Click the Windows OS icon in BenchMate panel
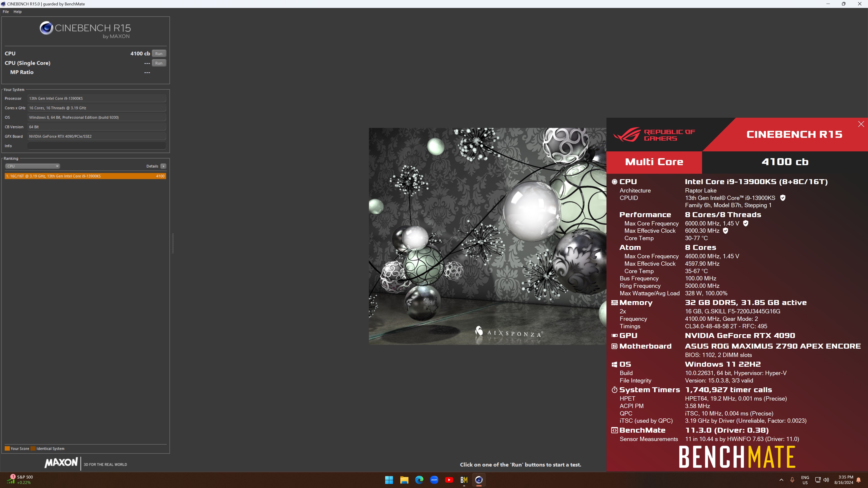The width and height of the screenshot is (868, 488). click(x=615, y=364)
